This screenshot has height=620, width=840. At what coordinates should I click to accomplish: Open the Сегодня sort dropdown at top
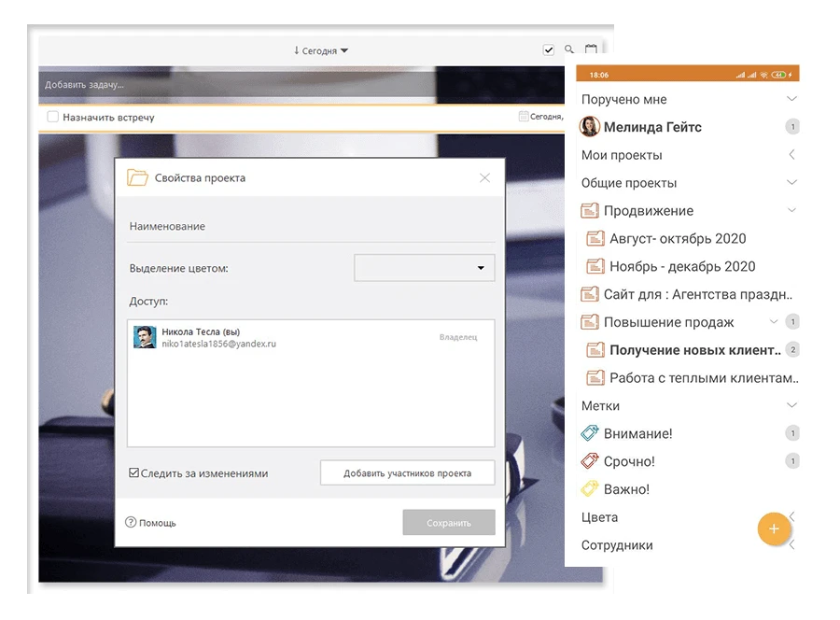[x=320, y=50]
